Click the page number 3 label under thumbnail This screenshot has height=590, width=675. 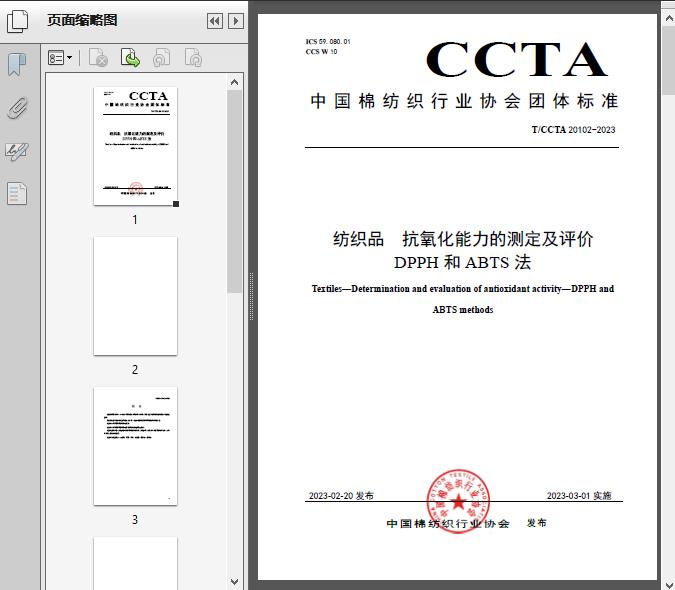[x=135, y=520]
